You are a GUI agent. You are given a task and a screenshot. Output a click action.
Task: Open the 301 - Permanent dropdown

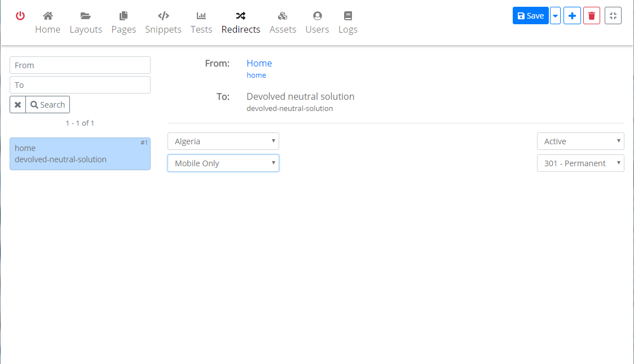click(580, 163)
